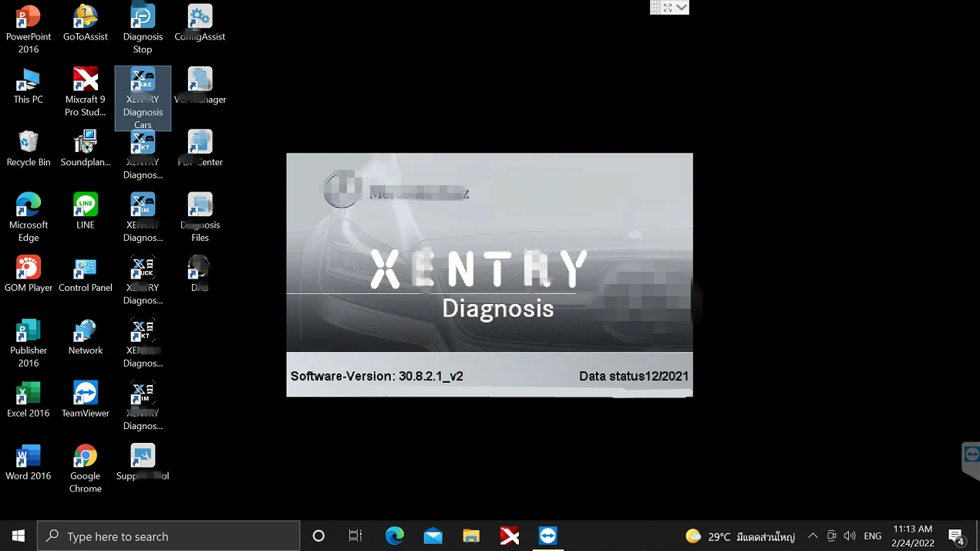Open the Control Panel desktop shortcut
Viewport: 980px width, 551px height.
click(86, 274)
